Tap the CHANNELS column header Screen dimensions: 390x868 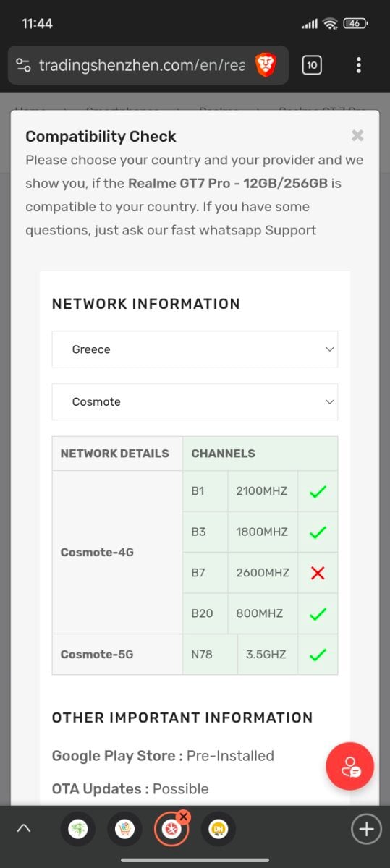coord(223,454)
